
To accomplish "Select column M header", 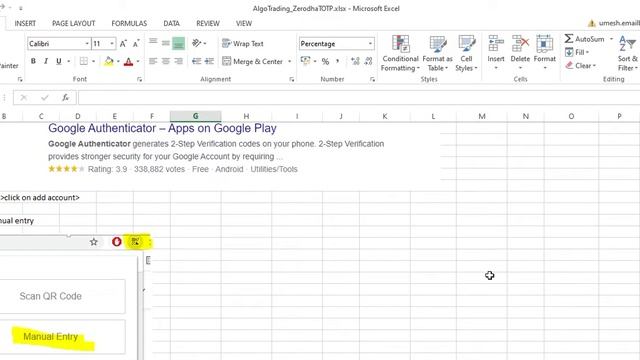I will [482, 116].
